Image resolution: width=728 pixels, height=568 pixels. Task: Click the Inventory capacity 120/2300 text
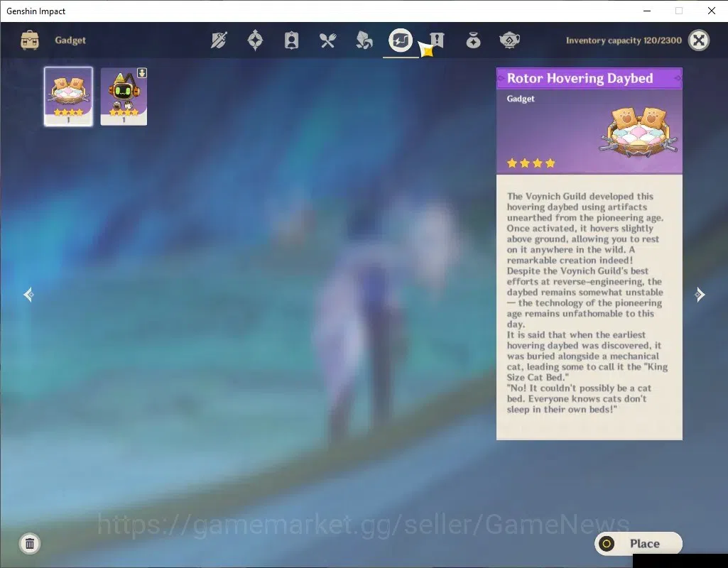click(624, 40)
